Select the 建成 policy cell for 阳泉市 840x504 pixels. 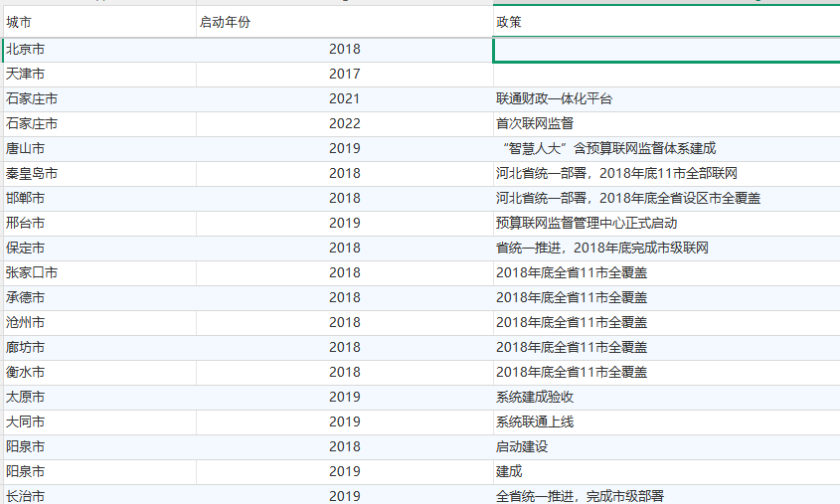pyautogui.click(x=666, y=472)
